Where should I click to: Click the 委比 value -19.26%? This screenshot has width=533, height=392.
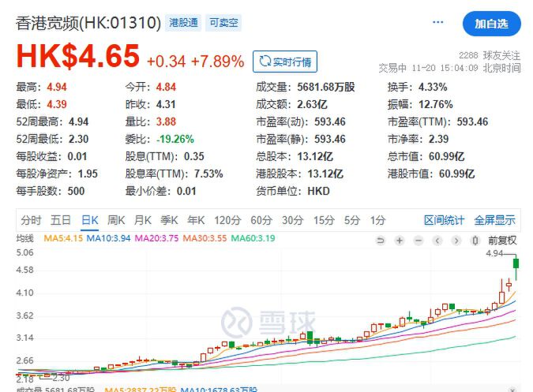(175, 139)
